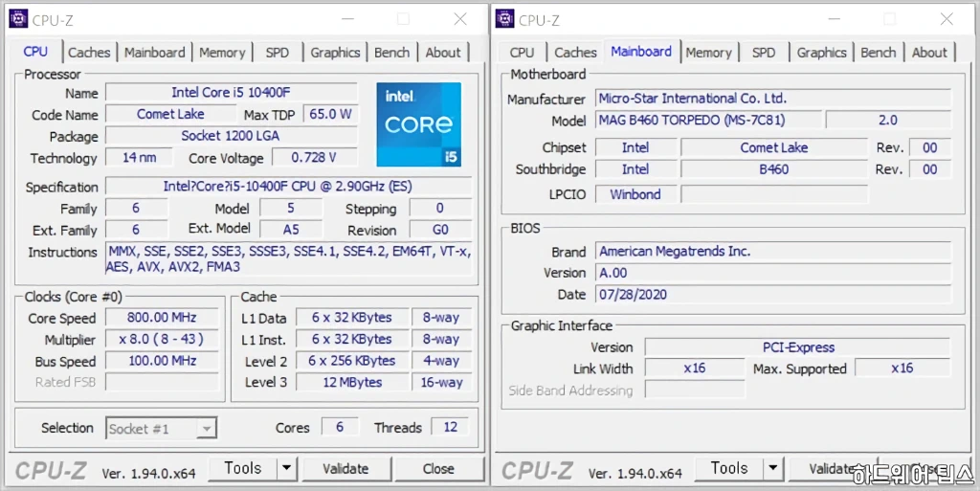Click Manufacturer value Micro-Star International Co. Ltd.
The height and width of the screenshot is (491, 980).
tap(773, 98)
